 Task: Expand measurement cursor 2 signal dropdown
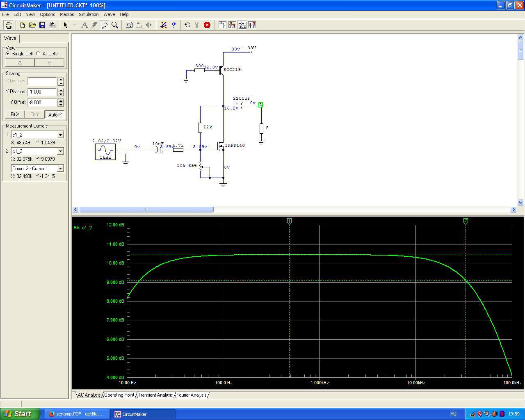(x=60, y=151)
